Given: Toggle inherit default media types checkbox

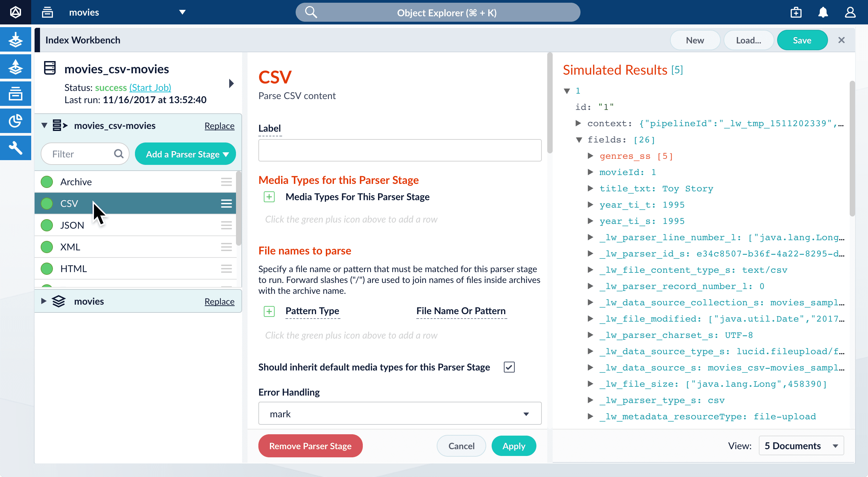Looking at the screenshot, I should click(x=509, y=367).
